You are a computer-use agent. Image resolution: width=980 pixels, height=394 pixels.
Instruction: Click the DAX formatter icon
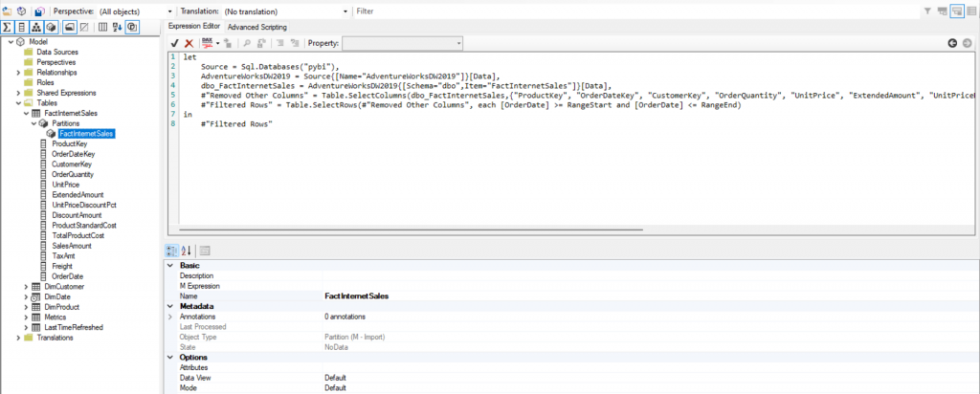[208, 43]
